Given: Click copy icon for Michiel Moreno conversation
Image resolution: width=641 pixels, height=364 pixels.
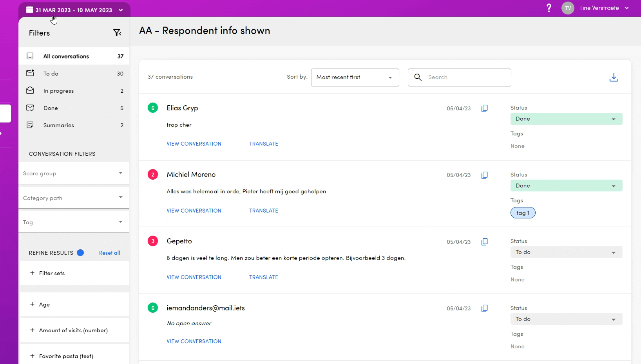Looking at the screenshot, I should coord(484,175).
